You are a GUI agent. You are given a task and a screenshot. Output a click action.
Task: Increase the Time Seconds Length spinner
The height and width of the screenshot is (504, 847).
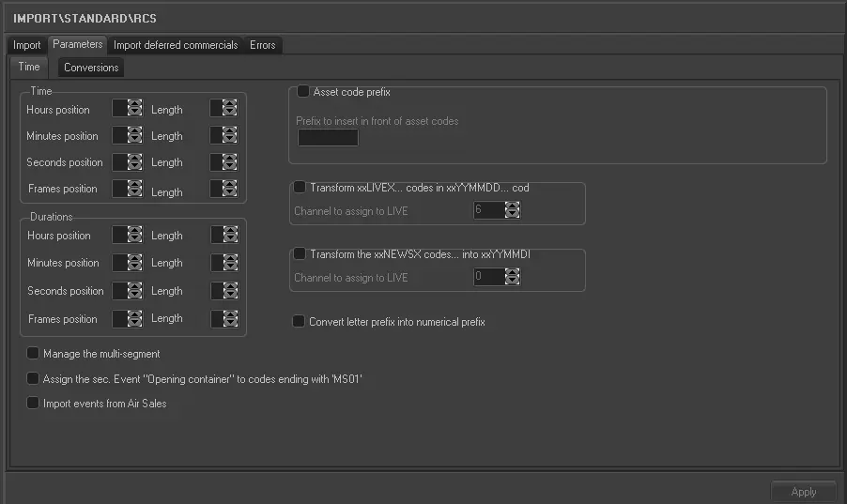[x=230, y=158]
